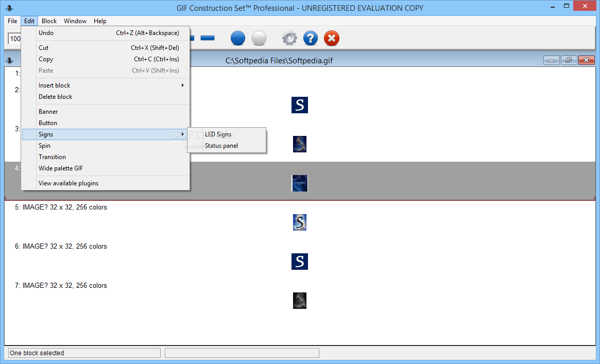Image resolution: width=600 pixels, height=364 pixels.
Task: Open the Window menu
Action: (75, 21)
